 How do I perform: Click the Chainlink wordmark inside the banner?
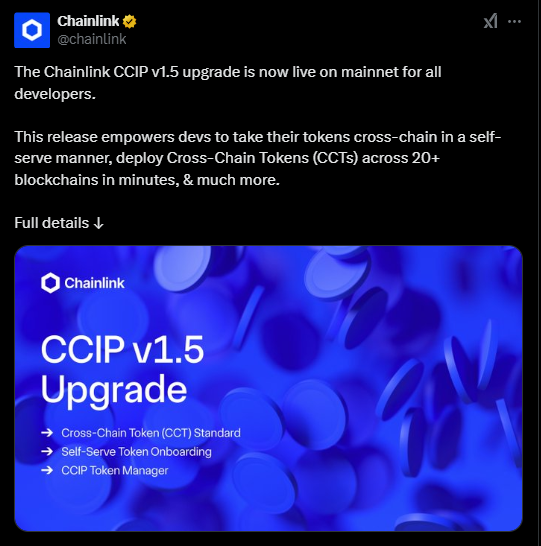coord(94,283)
